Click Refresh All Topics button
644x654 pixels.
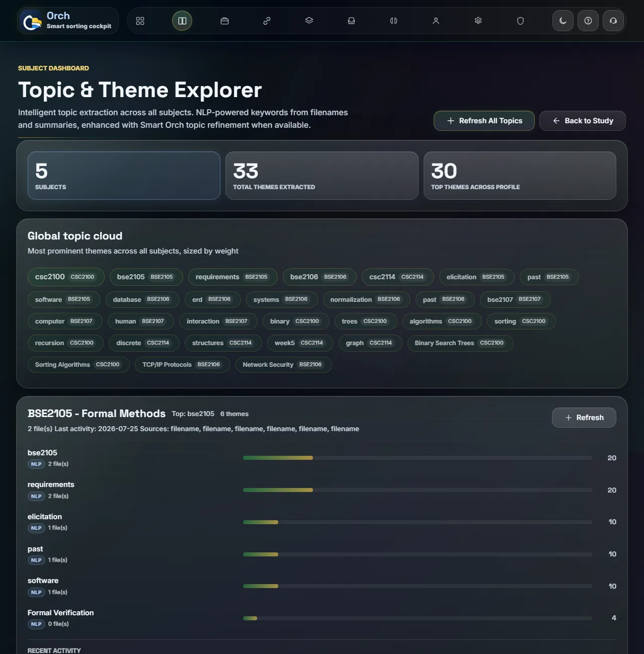pos(484,121)
